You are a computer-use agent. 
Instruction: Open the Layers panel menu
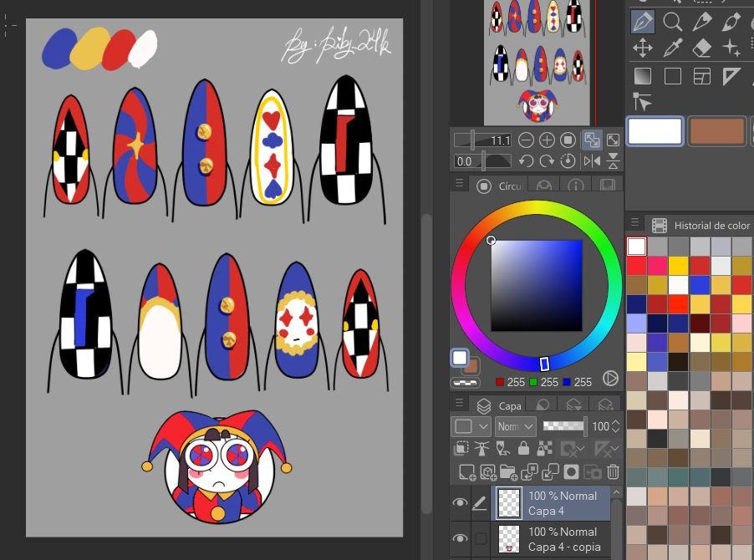tap(458, 403)
